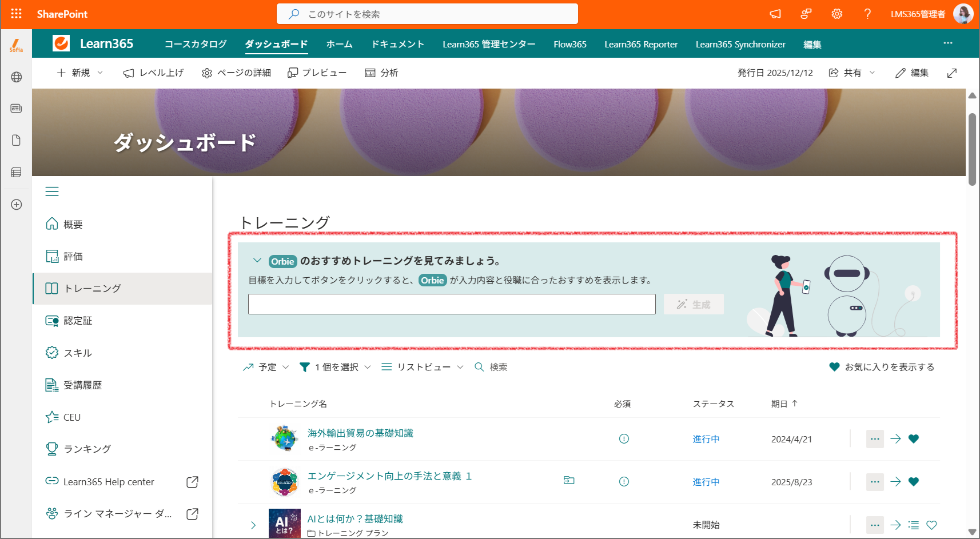Open the 共有 dropdown
The image size is (980, 539).
852,73
